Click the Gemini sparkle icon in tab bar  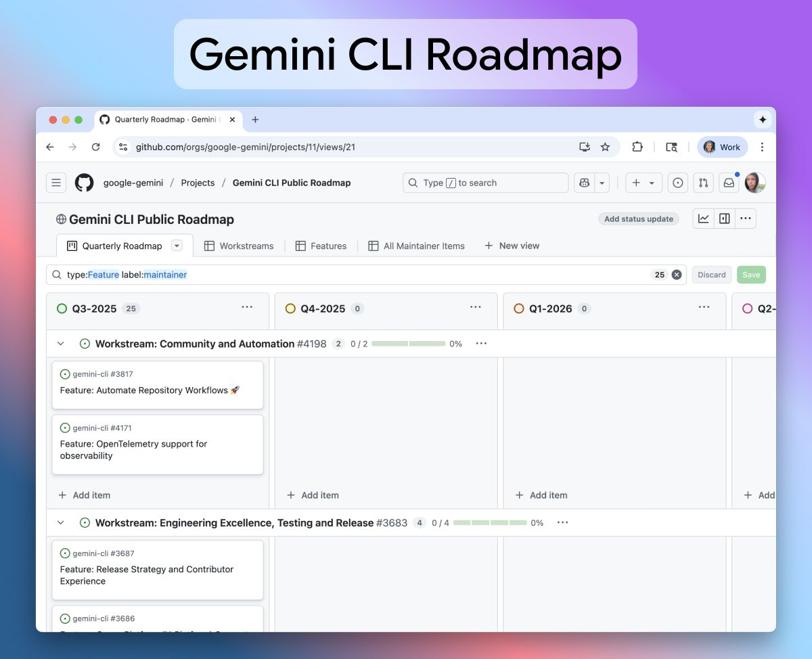tap(763, 120)
